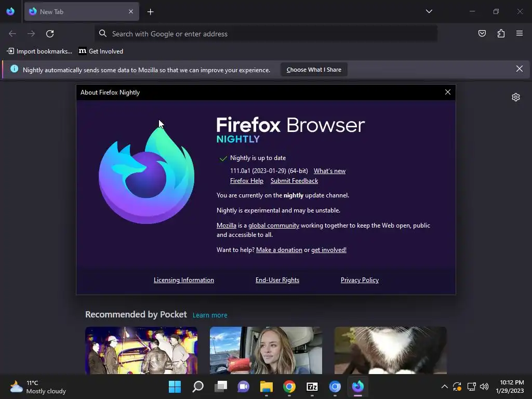Viewport: 532px width, 399px height.
Task: Open network settings tray icon
Action: (471, 387)
